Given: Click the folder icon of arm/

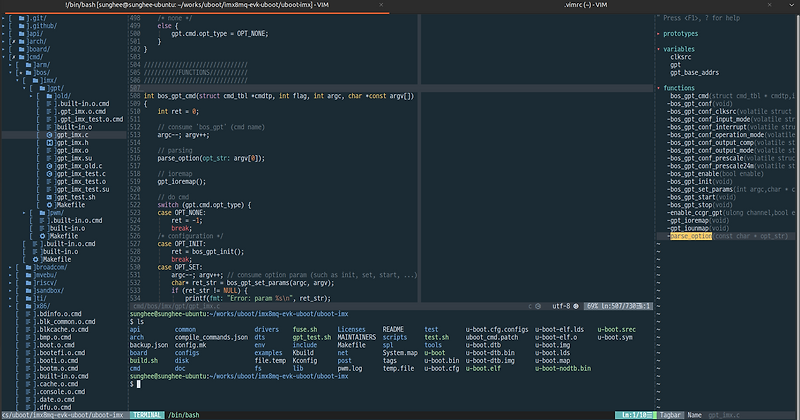Looking at the screenshot, I should [29, 65].
